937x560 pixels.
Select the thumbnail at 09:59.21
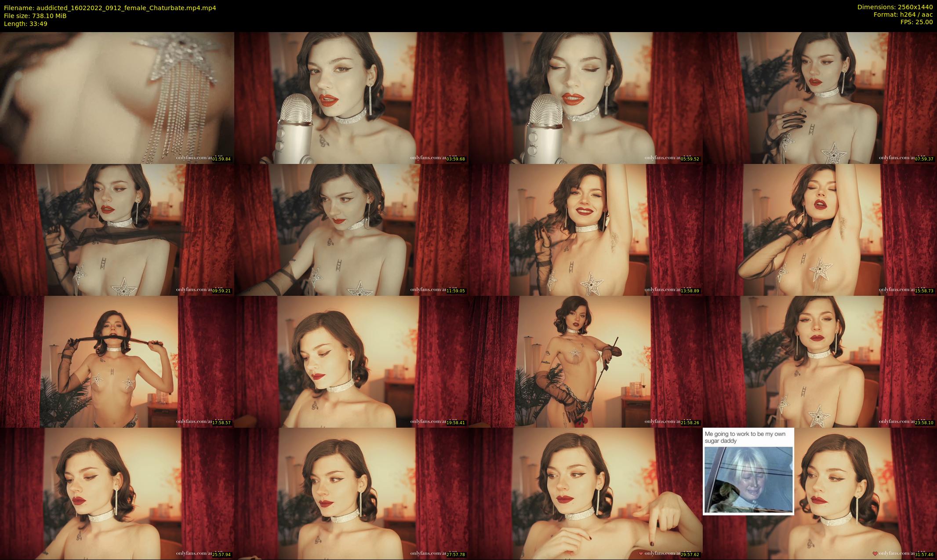pos(117,229)
